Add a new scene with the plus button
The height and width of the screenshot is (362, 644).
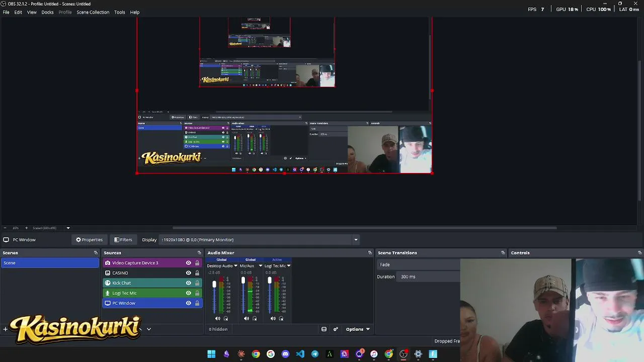[x=5, y=329]
